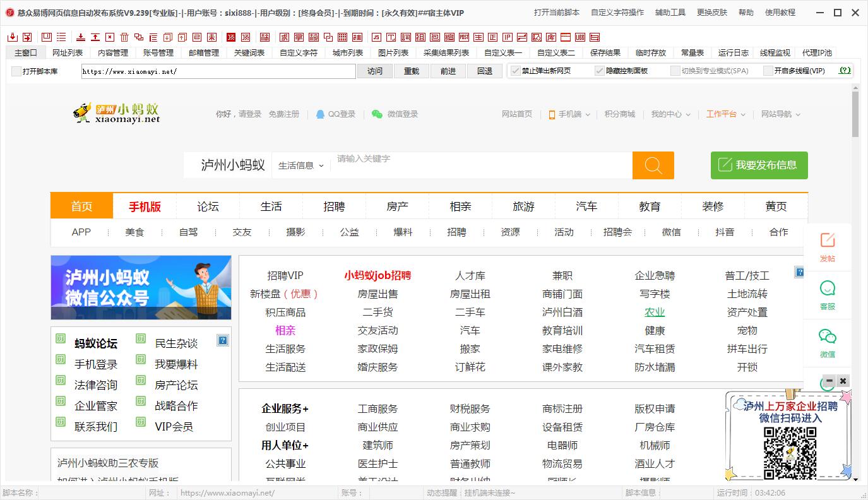Open the 蚂蚁论坛 link
Viewport: 868px width, 500px height.
[x=96, y=343]
